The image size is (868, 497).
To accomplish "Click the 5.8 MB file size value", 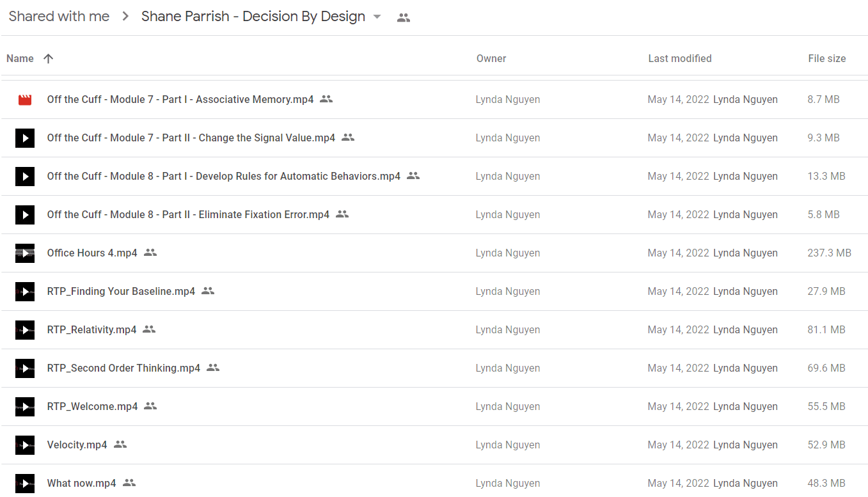I will 823,215.
